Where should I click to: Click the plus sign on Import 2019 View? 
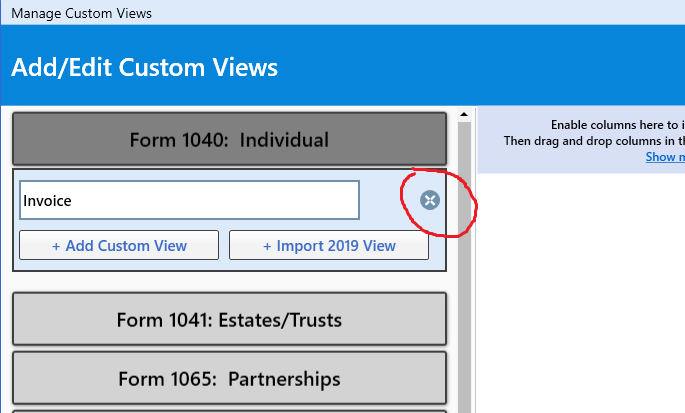pos(267,246)
